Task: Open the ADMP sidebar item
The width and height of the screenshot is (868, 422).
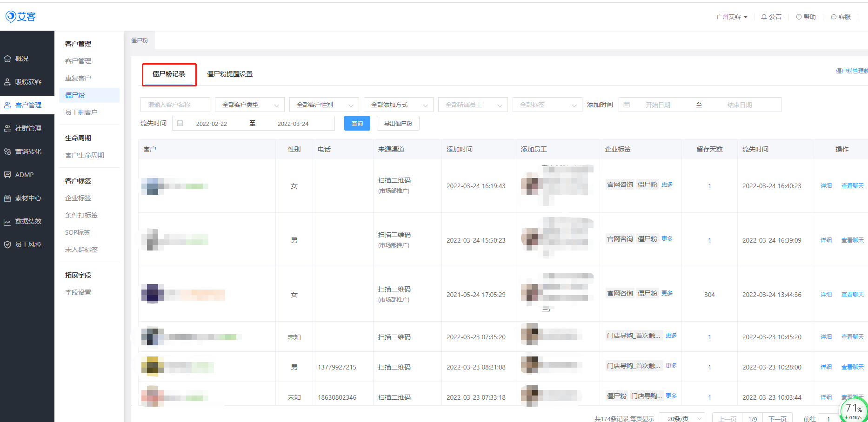Action: (x=24, y=175)
